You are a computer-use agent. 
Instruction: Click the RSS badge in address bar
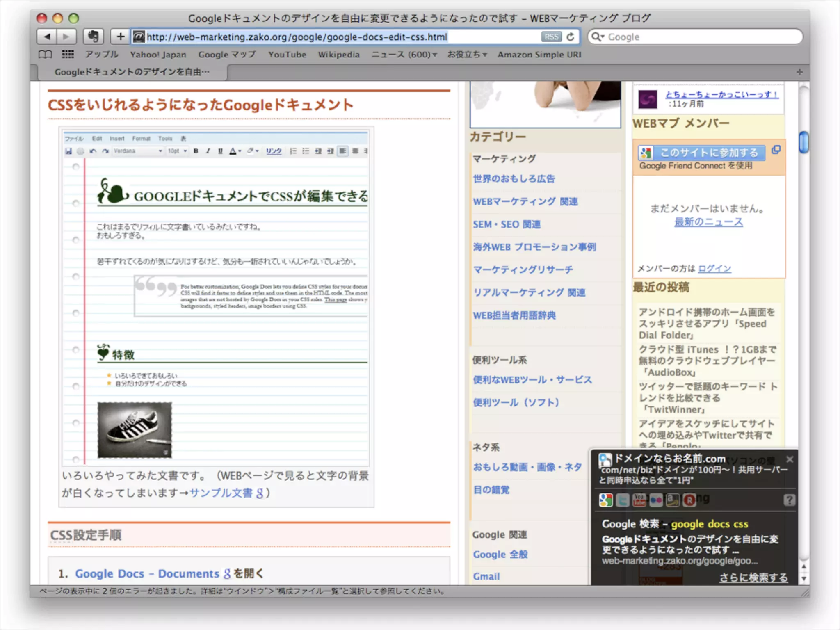[551, 37]
